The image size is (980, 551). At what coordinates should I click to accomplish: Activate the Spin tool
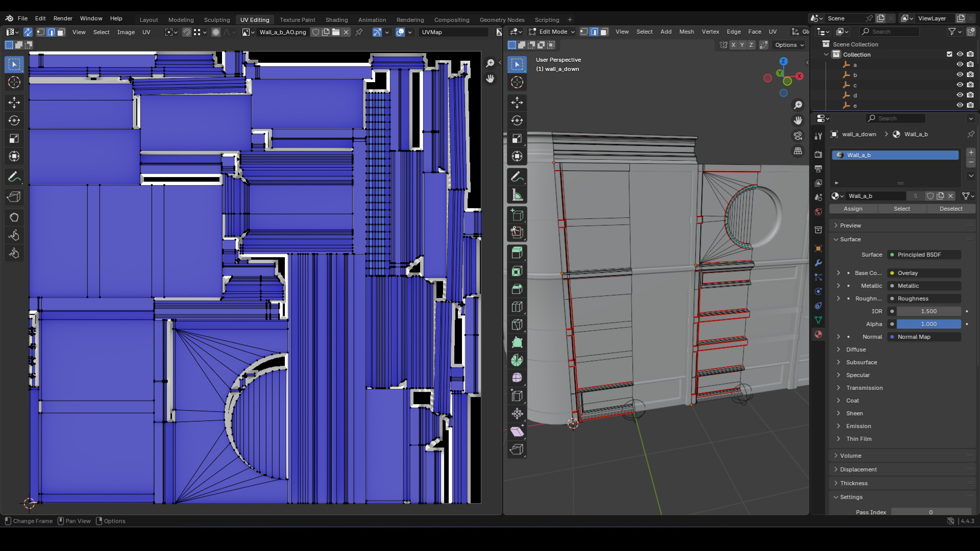(517, 360)
